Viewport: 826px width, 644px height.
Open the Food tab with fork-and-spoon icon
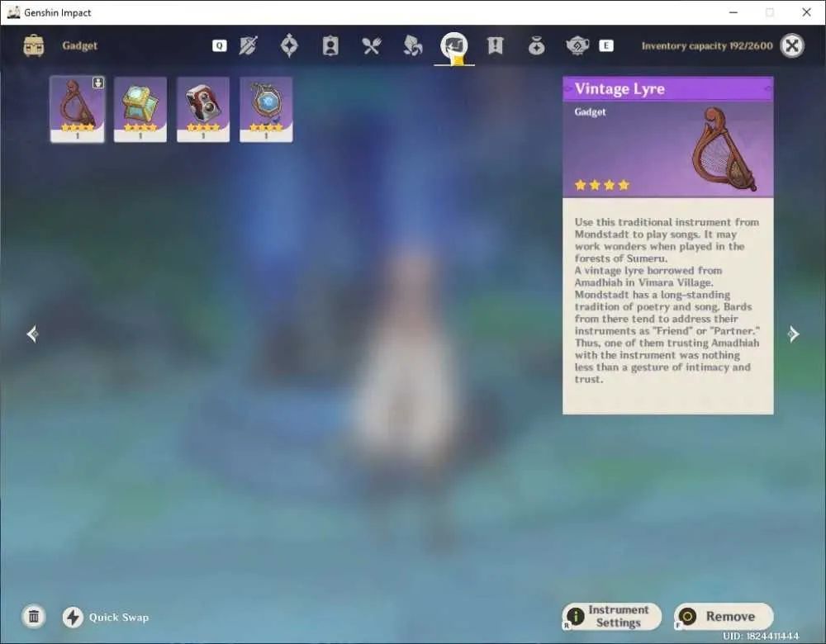[x=372, y=46]
